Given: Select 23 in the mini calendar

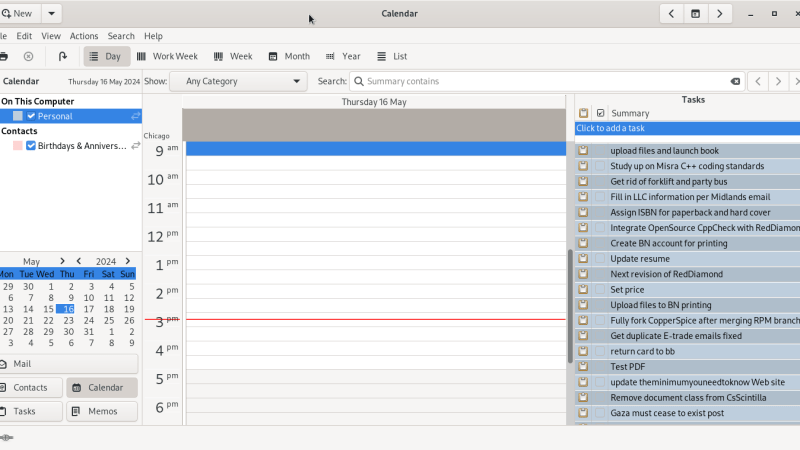Looking at the screenshot, I should (x=69, y=320).
